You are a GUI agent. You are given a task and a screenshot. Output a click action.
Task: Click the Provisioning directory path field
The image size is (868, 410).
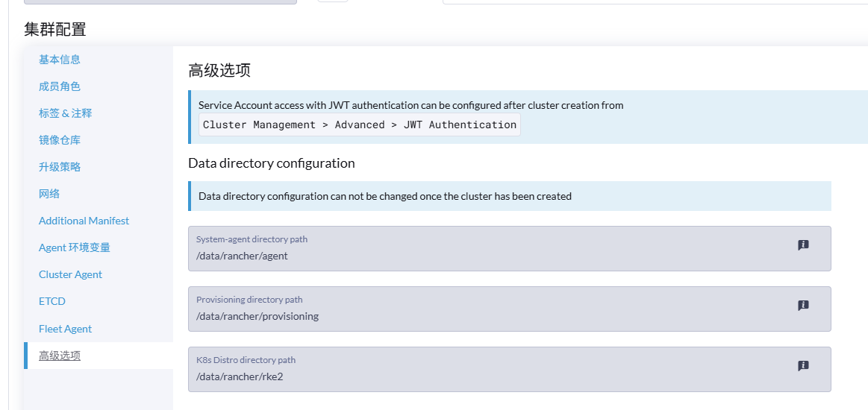509,309
